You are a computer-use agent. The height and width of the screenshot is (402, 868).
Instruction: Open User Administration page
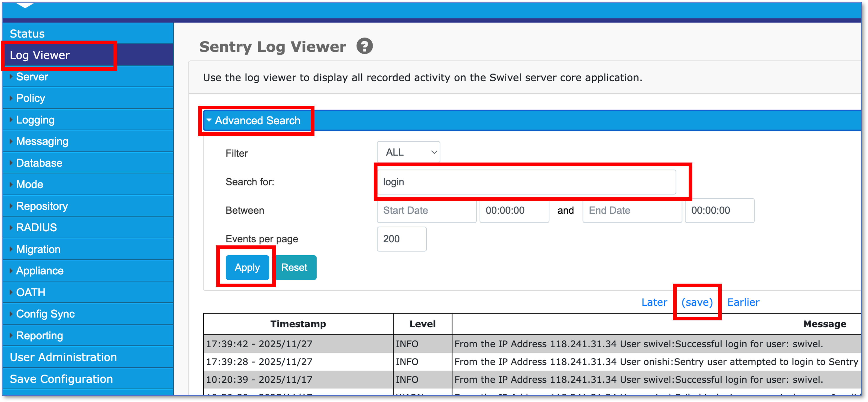pos(63,357)
